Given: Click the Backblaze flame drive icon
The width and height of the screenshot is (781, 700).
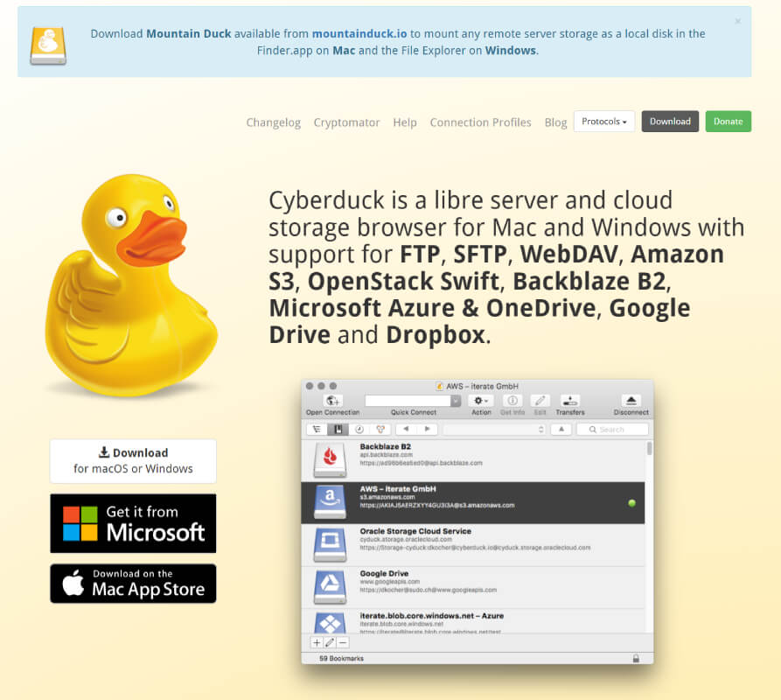Looking at the screenshot, I should pos(330,460).
